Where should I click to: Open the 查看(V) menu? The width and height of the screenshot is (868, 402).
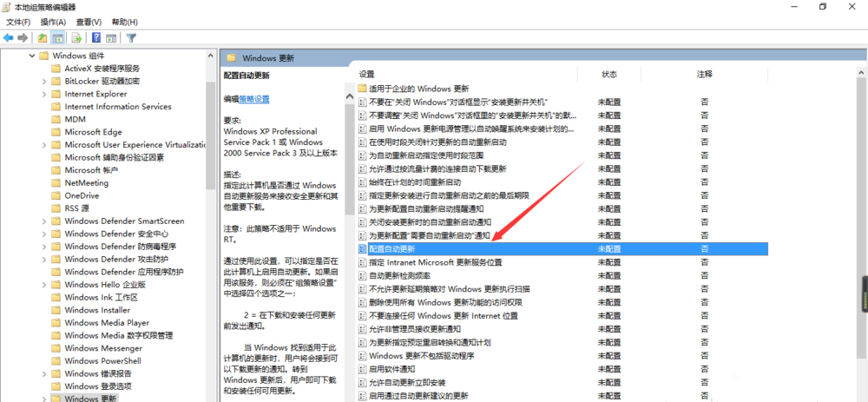pyautogui.click(x=89, y=23)
